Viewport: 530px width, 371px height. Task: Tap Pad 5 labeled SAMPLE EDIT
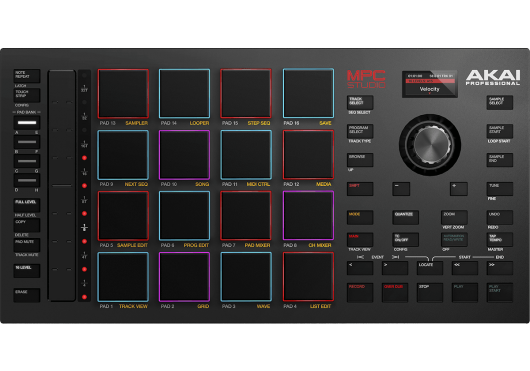[123, 216]
